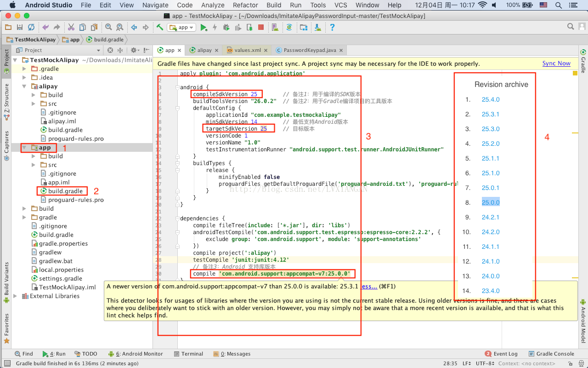The width and height of the screenshot is (588, 368).
Task: Expand the .gradle folder
Action: click(25, 69)
